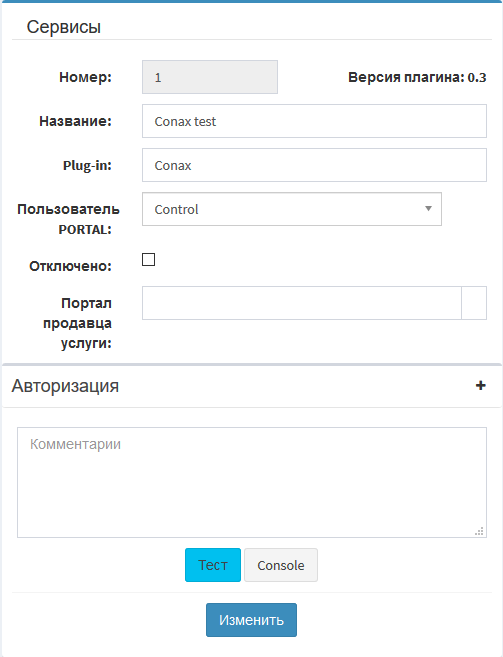Screen dimensions: 503x657
Task: Focus the Название field with Conax test
Action: [x=314, y=121]
